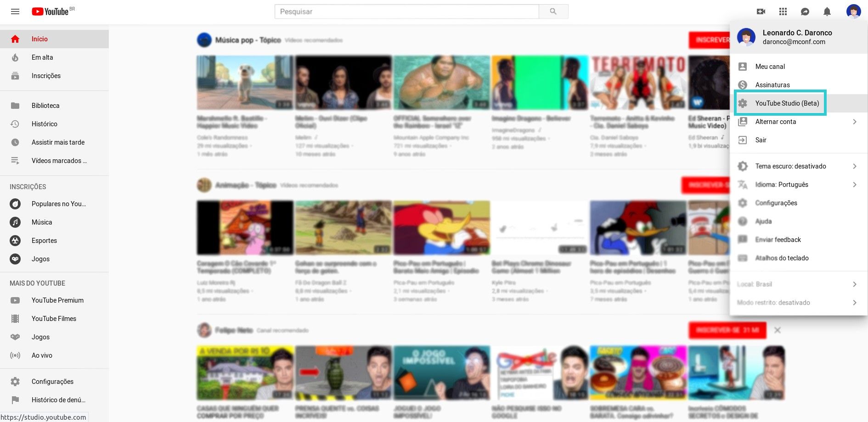Image resolution: width=868 pixels, height=422 pixels.
Task: Open Assinaturas in the account menu
Action: pos(799,85)
